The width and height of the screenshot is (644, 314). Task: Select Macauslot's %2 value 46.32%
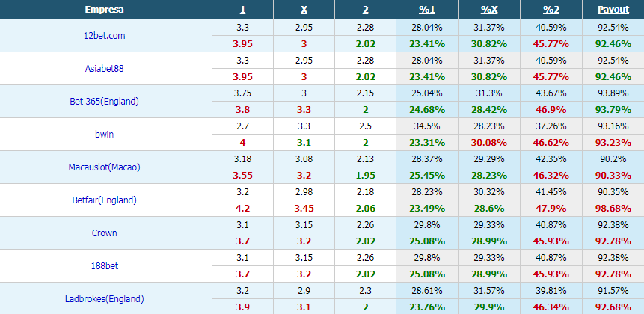551,175
